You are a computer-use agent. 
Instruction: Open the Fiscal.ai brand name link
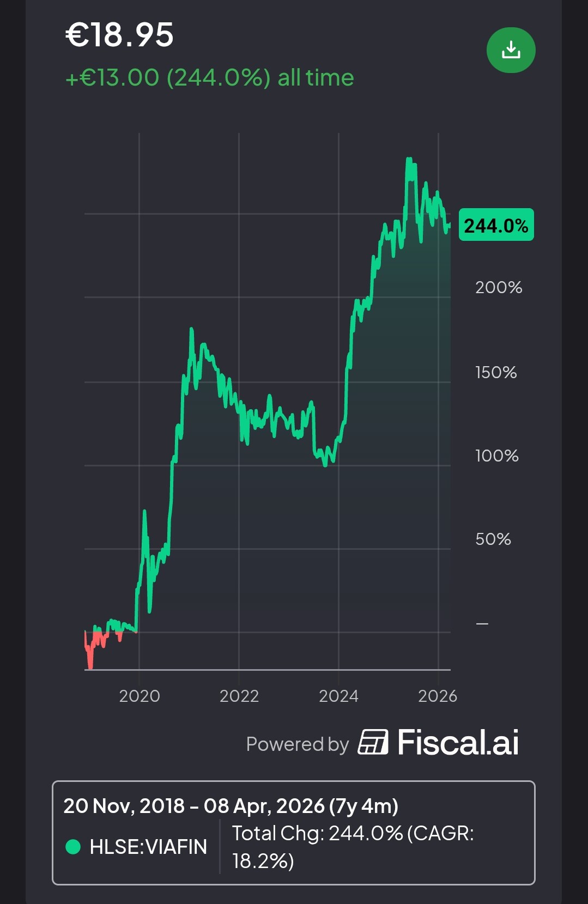(458, 742)
